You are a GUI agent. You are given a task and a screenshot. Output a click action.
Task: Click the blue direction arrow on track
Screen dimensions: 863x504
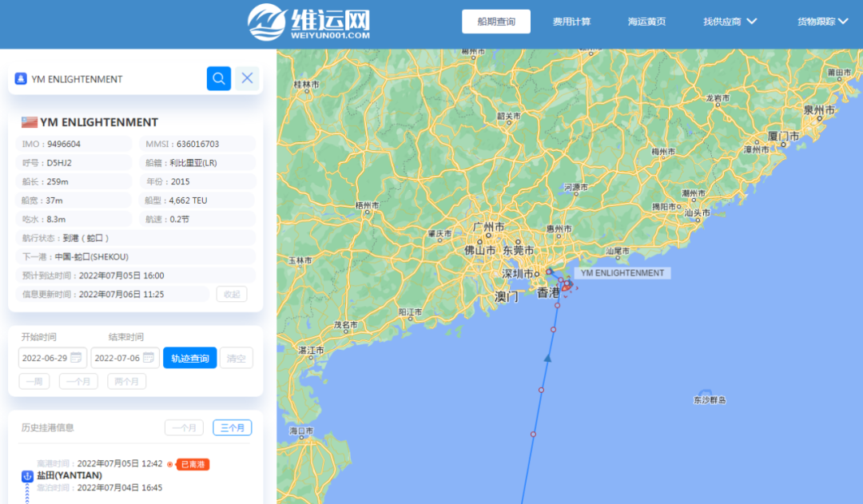pos(548,358)
